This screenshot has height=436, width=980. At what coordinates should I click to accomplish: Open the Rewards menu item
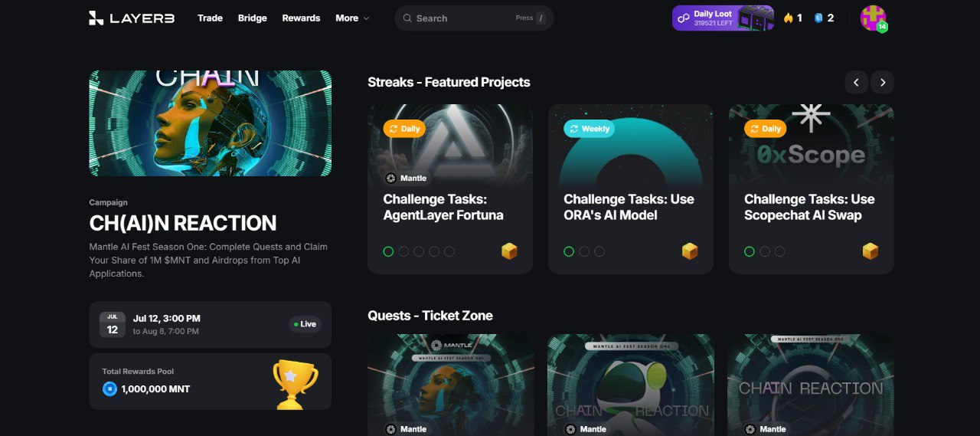301,18
